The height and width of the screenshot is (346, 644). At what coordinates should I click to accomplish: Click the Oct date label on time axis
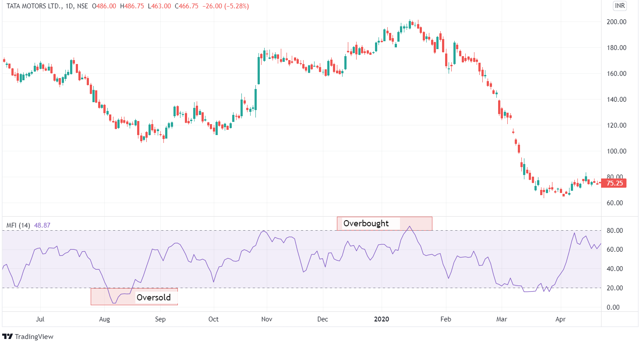pyautogui.click(x=213, y=319)
